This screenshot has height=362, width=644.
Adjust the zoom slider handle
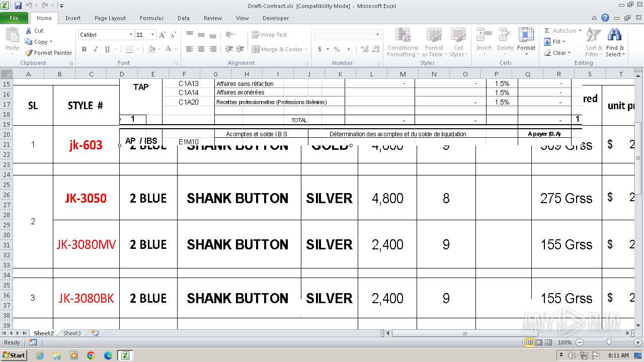coord(609,342)
